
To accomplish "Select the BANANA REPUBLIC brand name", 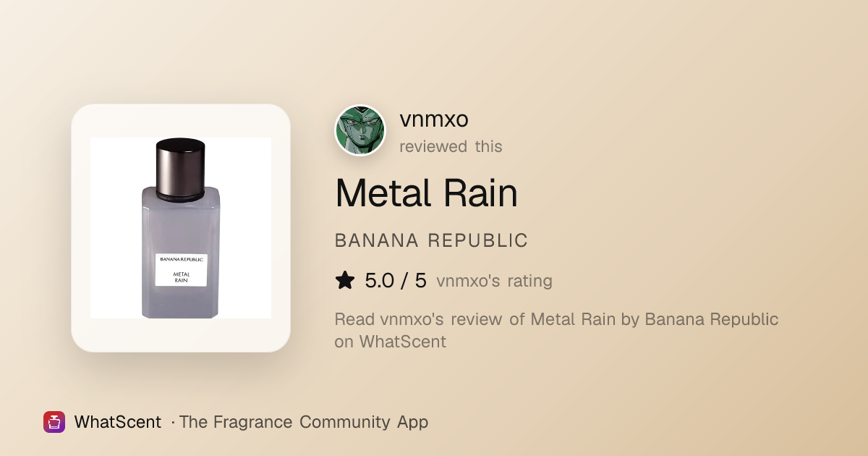I will click(431, 241).
